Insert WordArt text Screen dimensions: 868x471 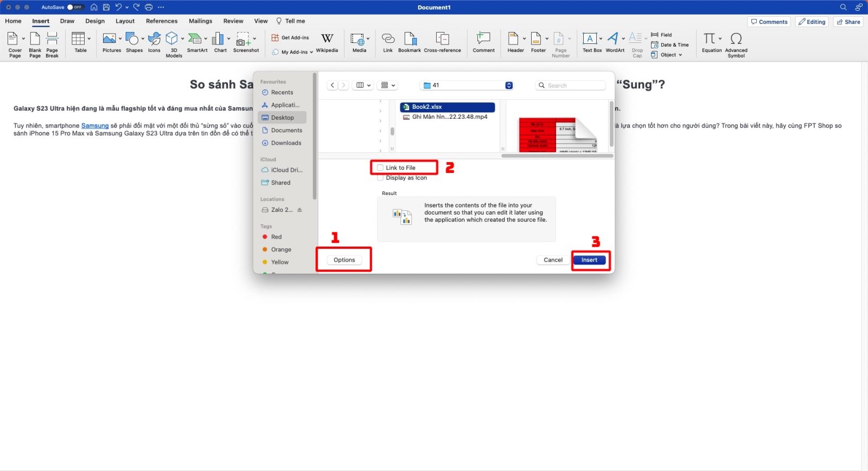click(615, 42)
